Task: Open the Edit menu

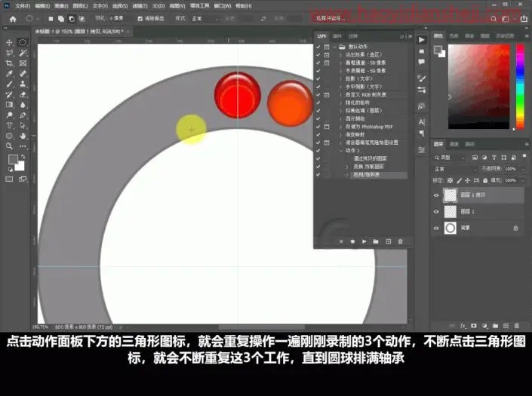Action: coord(42,6)
